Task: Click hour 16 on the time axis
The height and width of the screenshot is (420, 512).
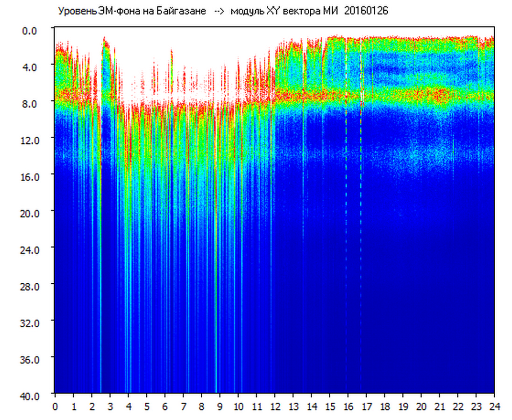Action: tap(348, 406)
